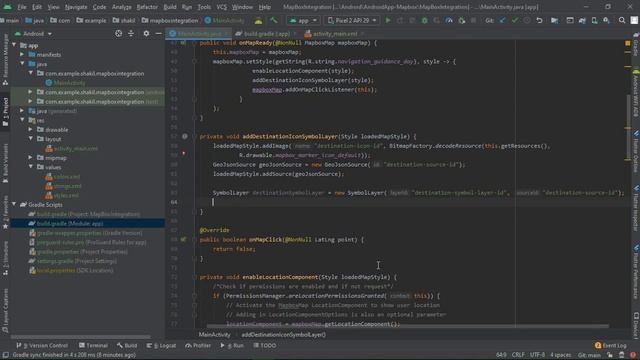The image size is (640, 360).
Task: Select build.gradle (Module: app) in the Project tree
Action: tap(88, 223)
